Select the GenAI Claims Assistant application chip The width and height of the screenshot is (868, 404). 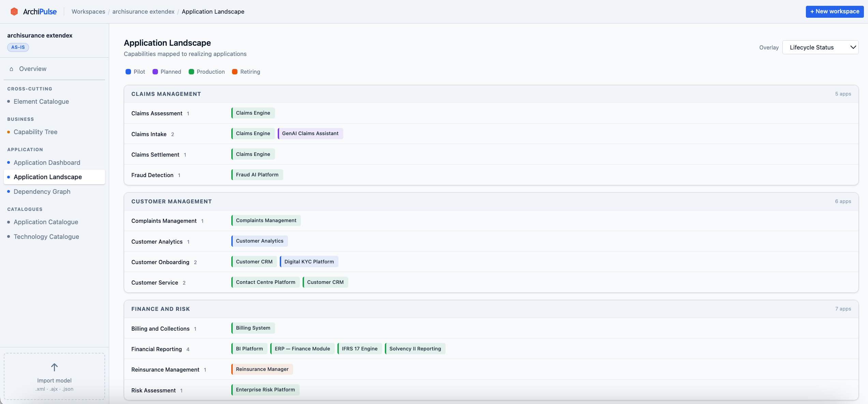point(310,133)
